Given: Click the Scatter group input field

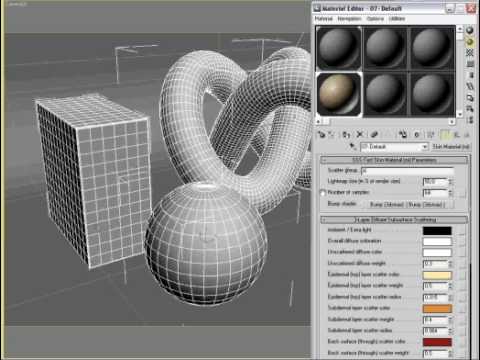Looking at the screenshot, I should point(407,171).
